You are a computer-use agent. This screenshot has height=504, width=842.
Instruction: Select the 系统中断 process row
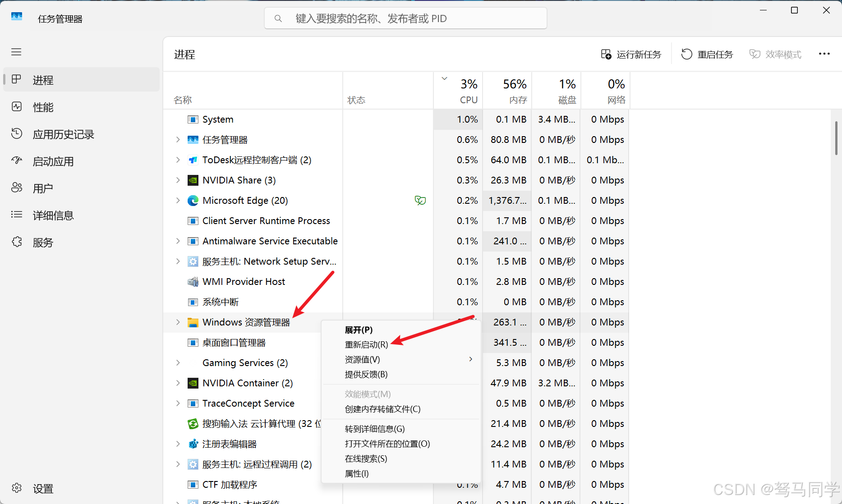pos(396,302)
